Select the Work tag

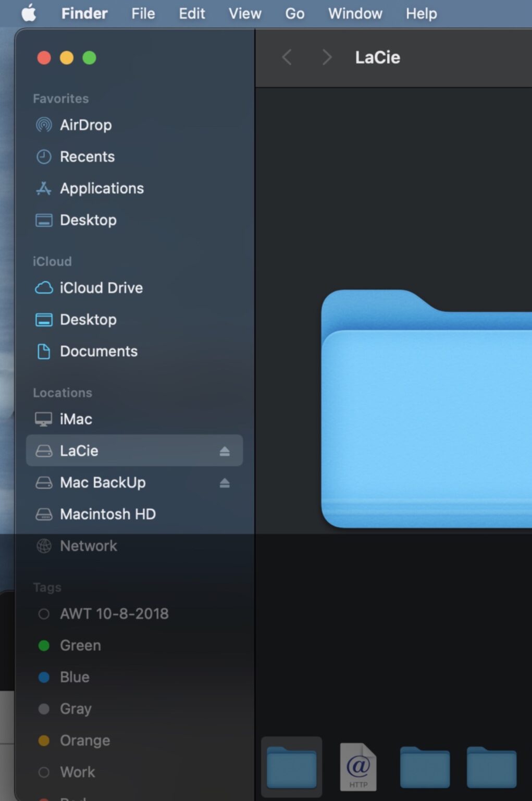coord(77,772)
